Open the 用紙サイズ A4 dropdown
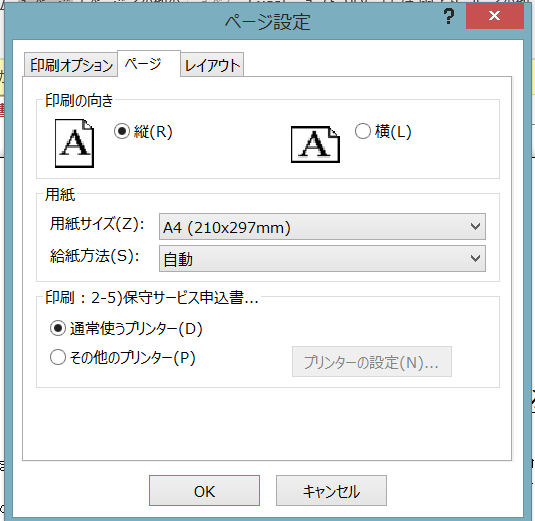 click(322, 227)
